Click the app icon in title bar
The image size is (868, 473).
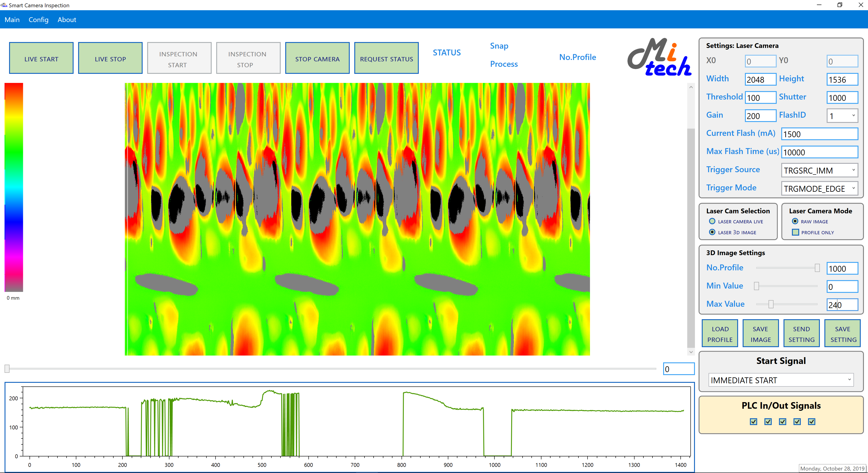click(x=4, y=5)
